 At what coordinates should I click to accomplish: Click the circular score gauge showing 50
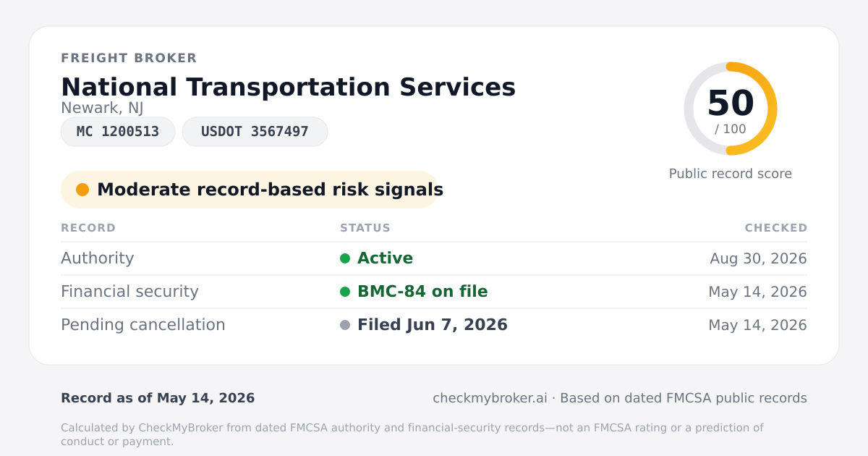coord(731,109)
